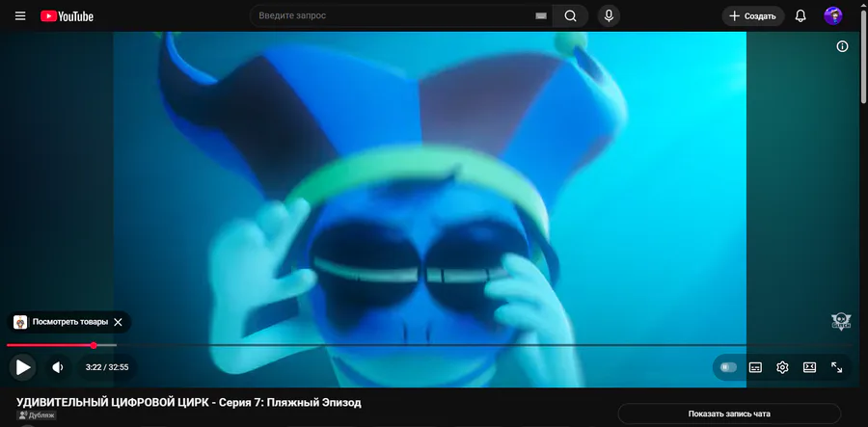Screen dimensions: 868x427
Task: Click the page vertical scrollbar
Action: click(863, 55)
